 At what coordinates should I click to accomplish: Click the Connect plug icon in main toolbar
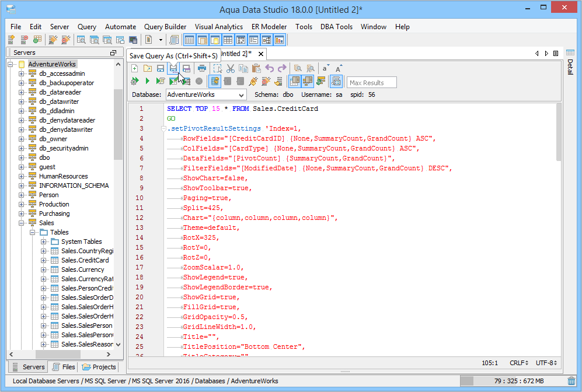(53, 40)
